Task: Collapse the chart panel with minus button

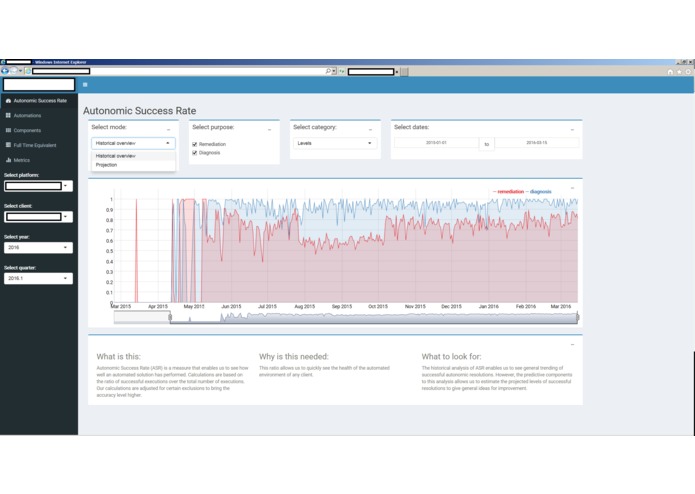Action: click(x=572, y=188)
